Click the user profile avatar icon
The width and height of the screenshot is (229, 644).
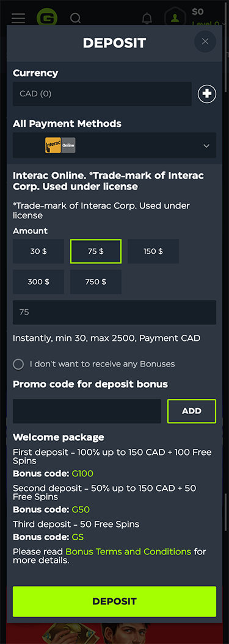[175, 18]
